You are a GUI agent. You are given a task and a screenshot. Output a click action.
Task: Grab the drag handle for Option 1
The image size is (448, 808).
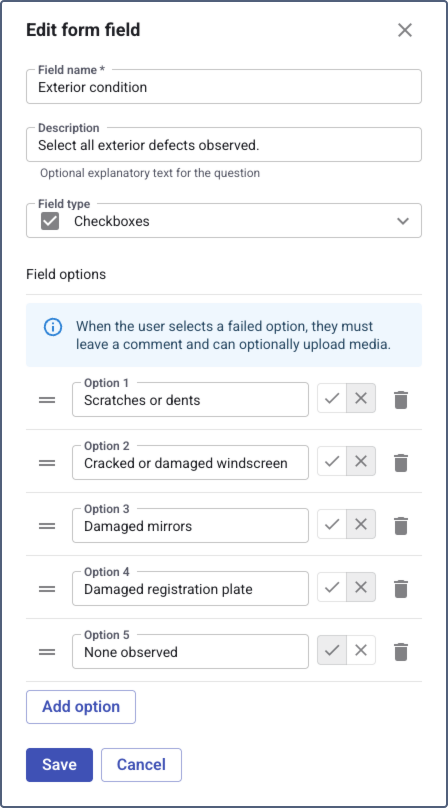point(47,400)
